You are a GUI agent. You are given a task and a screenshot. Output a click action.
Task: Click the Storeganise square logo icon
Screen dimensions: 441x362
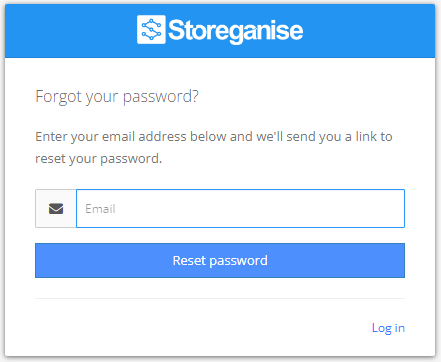(151, 30)
